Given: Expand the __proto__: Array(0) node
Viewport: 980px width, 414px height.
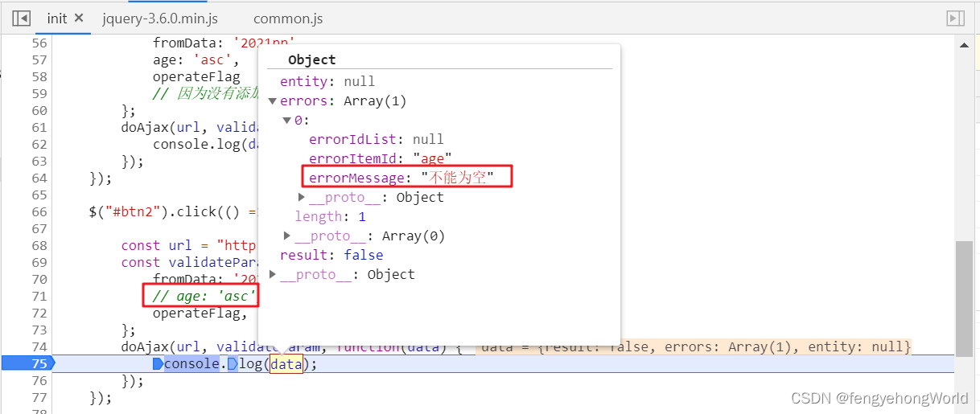Looking at the screenshot, I should coord(287,236).
